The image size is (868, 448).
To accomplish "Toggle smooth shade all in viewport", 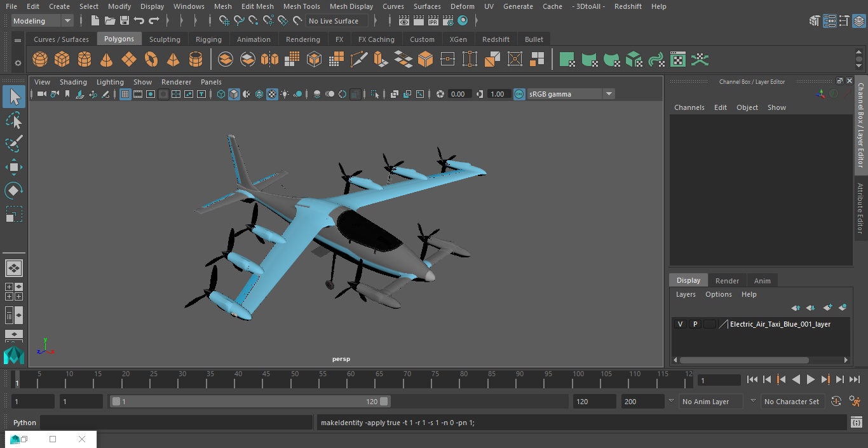I will pyautogui.click(x=234, y=94).
